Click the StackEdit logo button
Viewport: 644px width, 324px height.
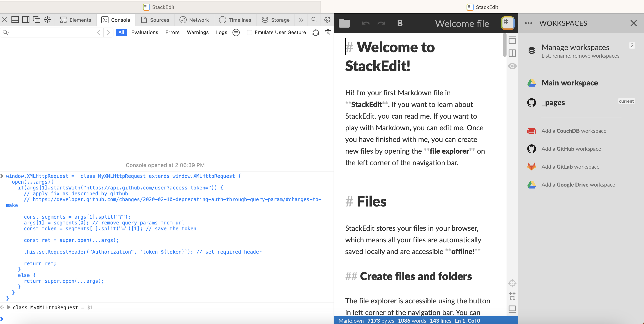(x=507, y=23)
